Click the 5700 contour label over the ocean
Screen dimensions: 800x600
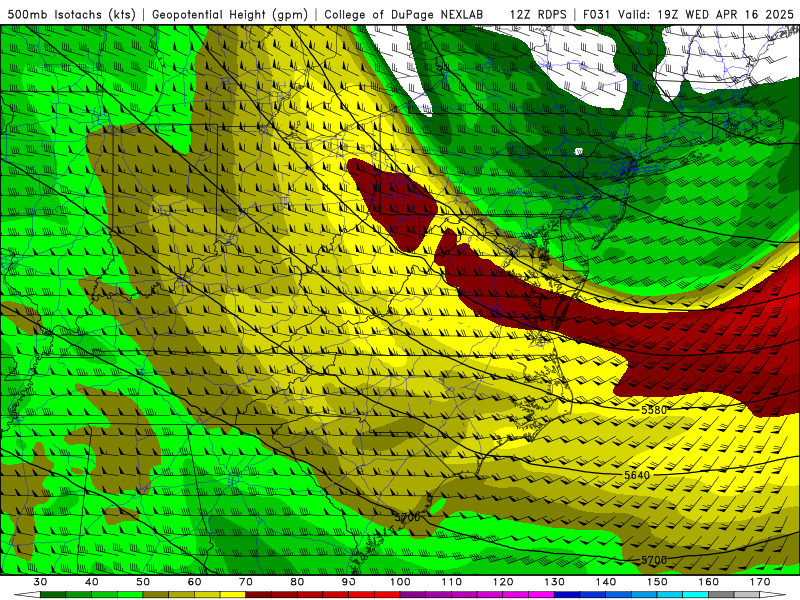(654, 560)
